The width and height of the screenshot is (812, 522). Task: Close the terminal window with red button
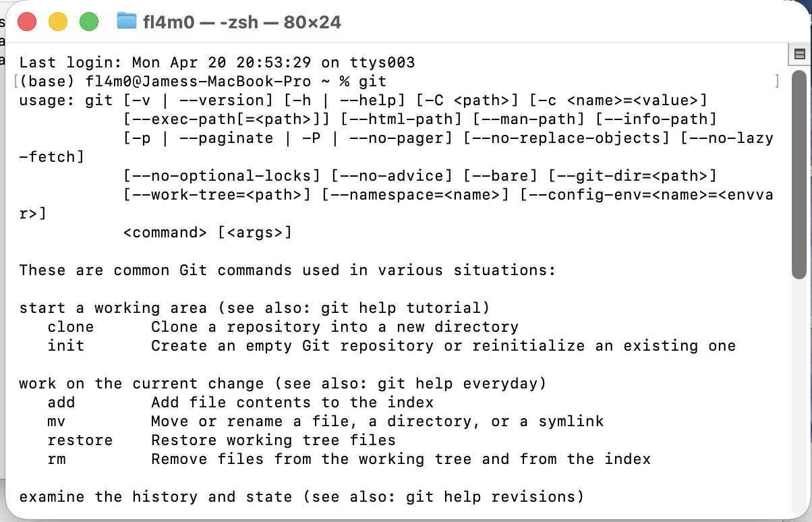point(26,22)
